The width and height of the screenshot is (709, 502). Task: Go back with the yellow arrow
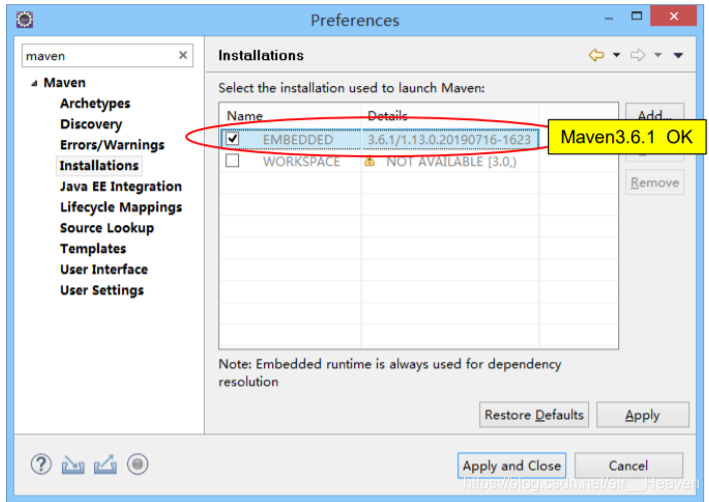(596, 55)
